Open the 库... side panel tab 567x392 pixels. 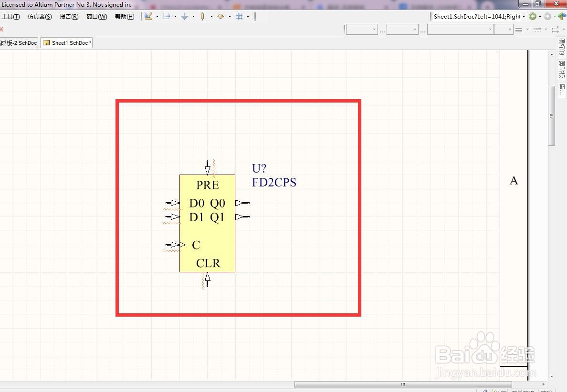click(562, 89)
